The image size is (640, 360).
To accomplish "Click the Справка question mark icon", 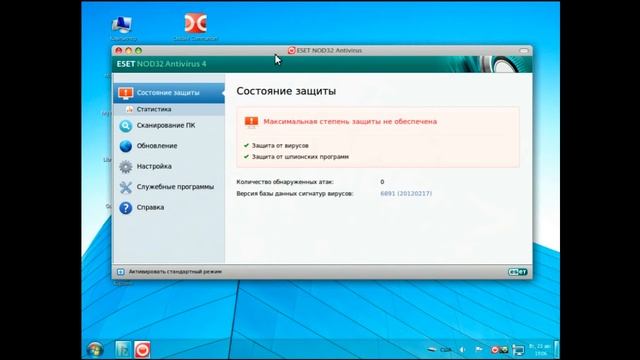I will (x=126, y=208).
